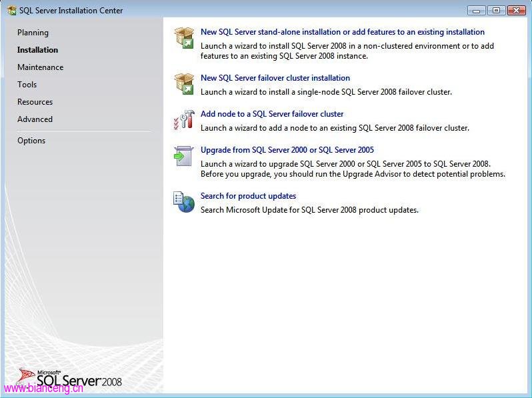The image size is (532, 398).
Task: Click the text 'Launch a wizard to add a node to an existing SQL Server 2008 failover cluster.'
Action: [335, 128]
